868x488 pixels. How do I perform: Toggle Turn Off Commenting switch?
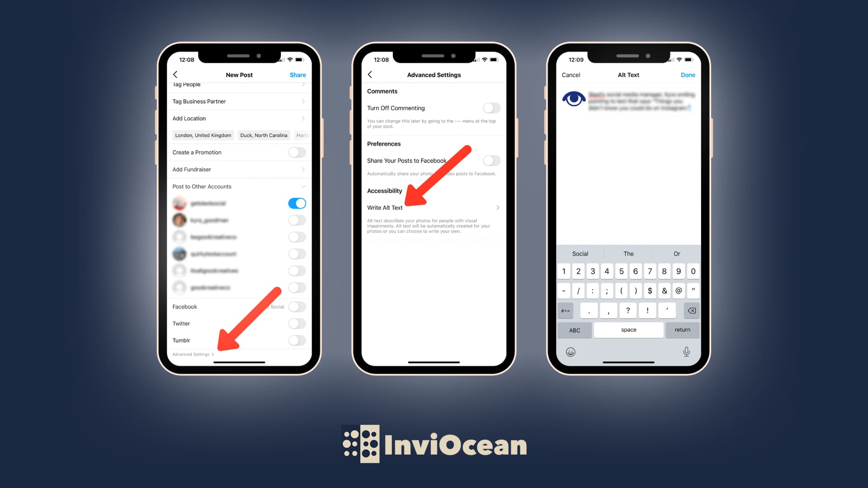[x=490, y=108]
